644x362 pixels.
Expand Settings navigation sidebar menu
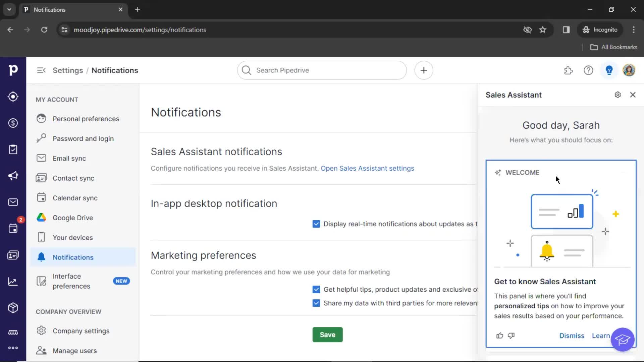tap(41, 70)
